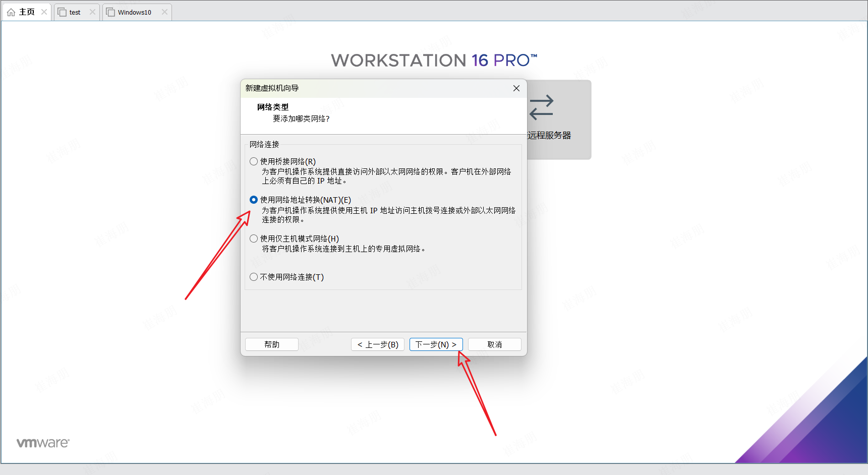868x475 pixels.
Task: Click the bridged network description text
Action: pyautogui.click(x=386, y=176)
